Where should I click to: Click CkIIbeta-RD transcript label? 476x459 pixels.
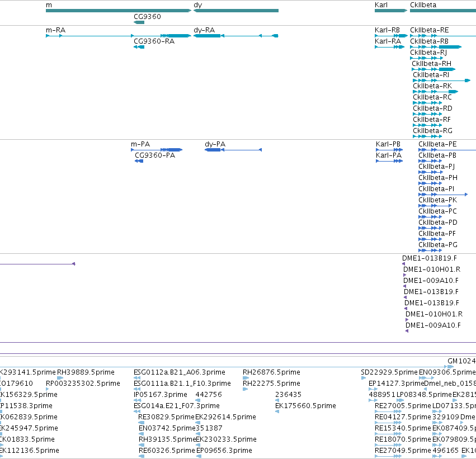432,108
